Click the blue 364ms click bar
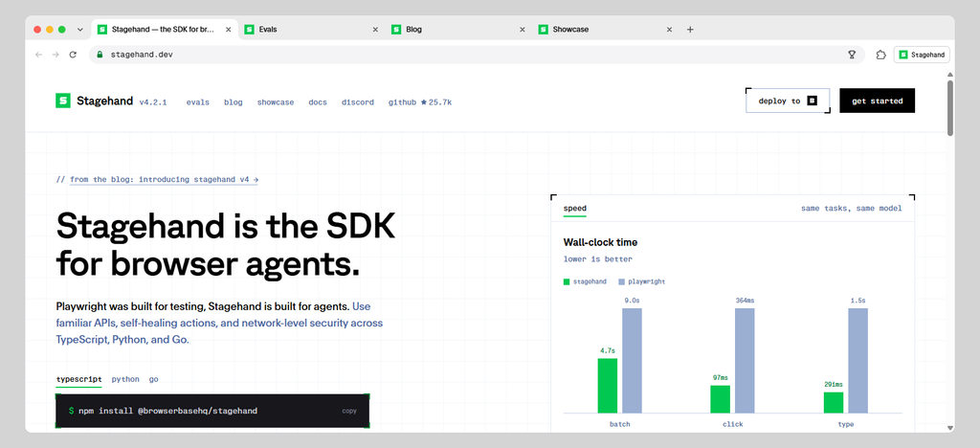The height and width of the screenshot is (448, 980). tap(745, 361)
